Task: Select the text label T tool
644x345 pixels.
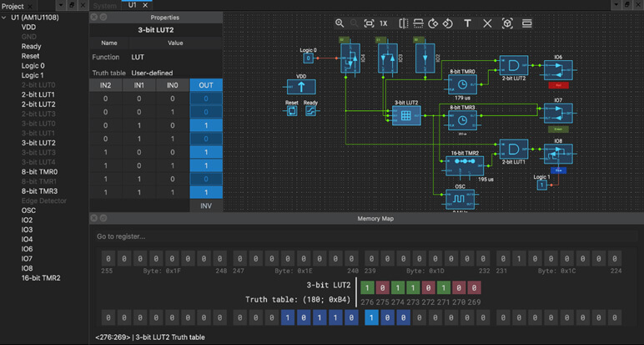Action: pos(467,24)
